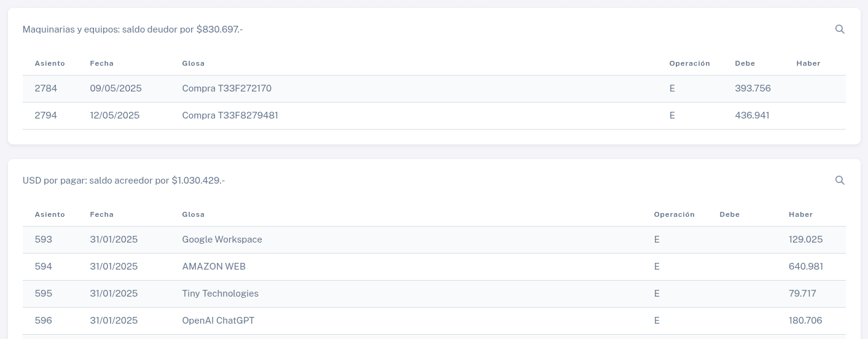Open search in USD por pagar card
This screenshot has height=339, width=868.
(x=840, y=181)
